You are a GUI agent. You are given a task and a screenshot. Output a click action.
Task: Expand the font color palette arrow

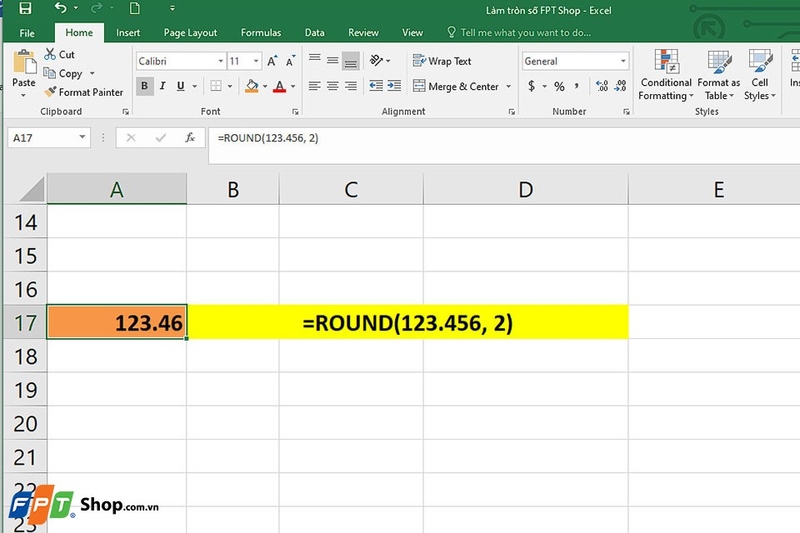coord(293,86)
